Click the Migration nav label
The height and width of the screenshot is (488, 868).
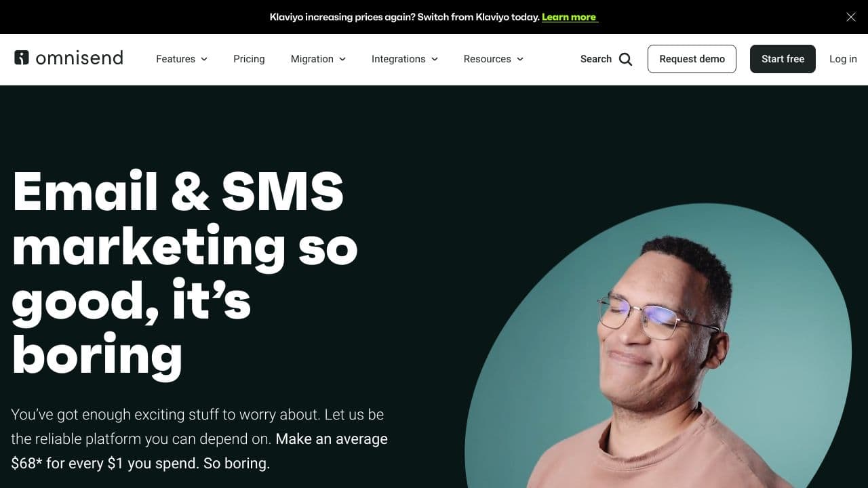(x=312, y=59)
